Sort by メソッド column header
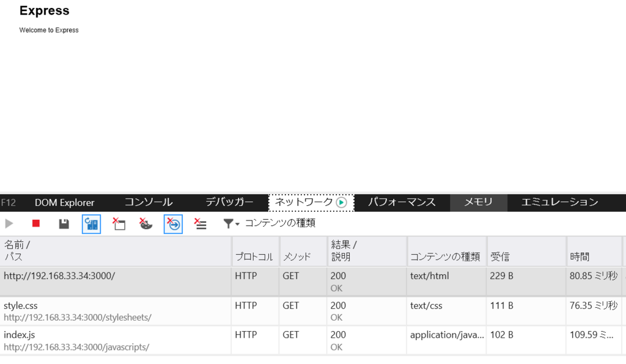The height and width of the screenshot is (364, 626). click(x=303, y=251)
